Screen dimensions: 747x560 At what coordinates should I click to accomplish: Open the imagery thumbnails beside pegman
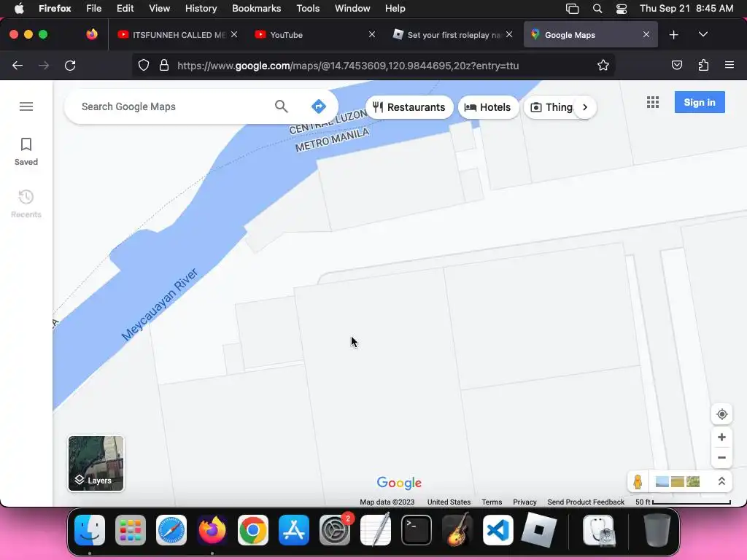click(678, 482)
